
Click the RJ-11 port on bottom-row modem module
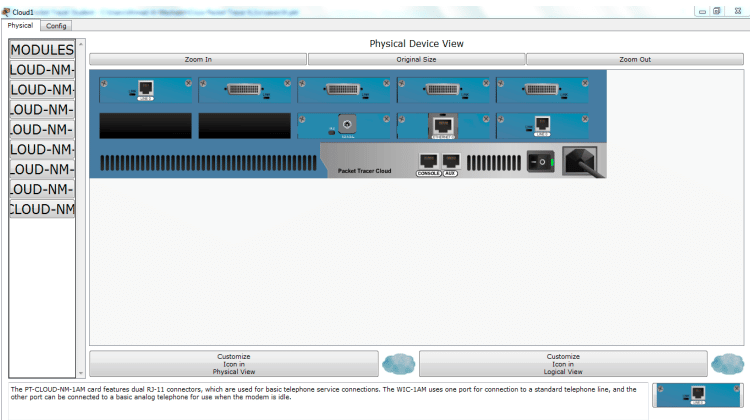pos(542,125)
